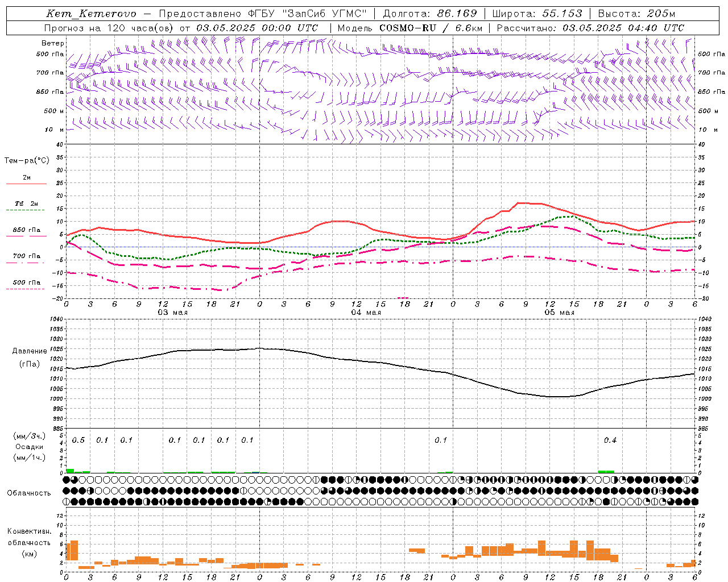The height and width of the screenshot is (582, 728).
Task: Click the dashed Td 2м legend line sample
Action: point(26,210)
